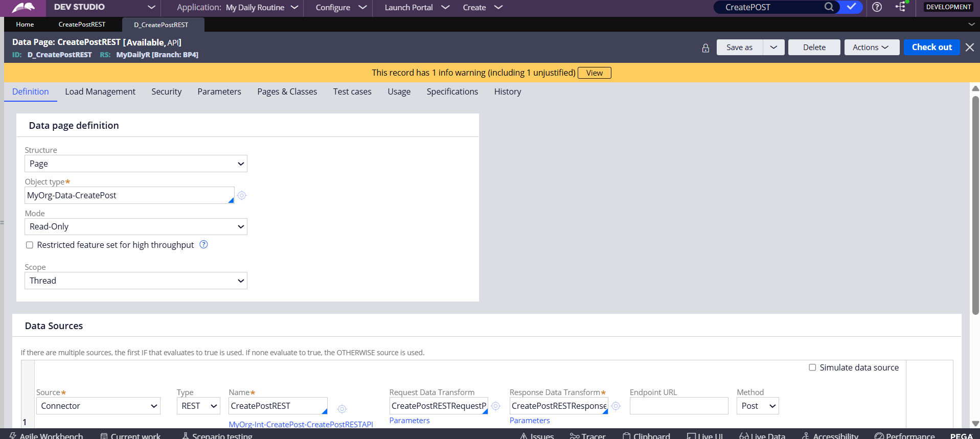Click the Object type input field
980x439 pixels.
click(x=129, y=195)
